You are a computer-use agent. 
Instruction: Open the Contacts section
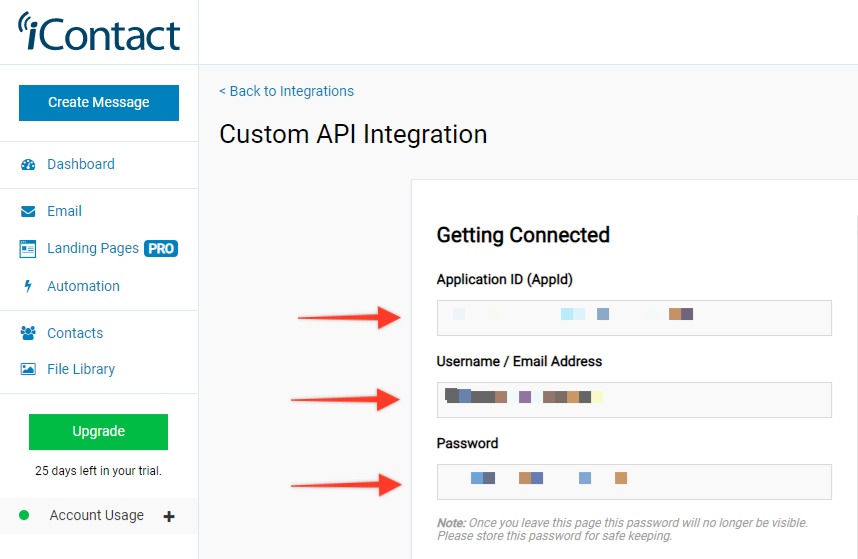(x=75, y=333)
